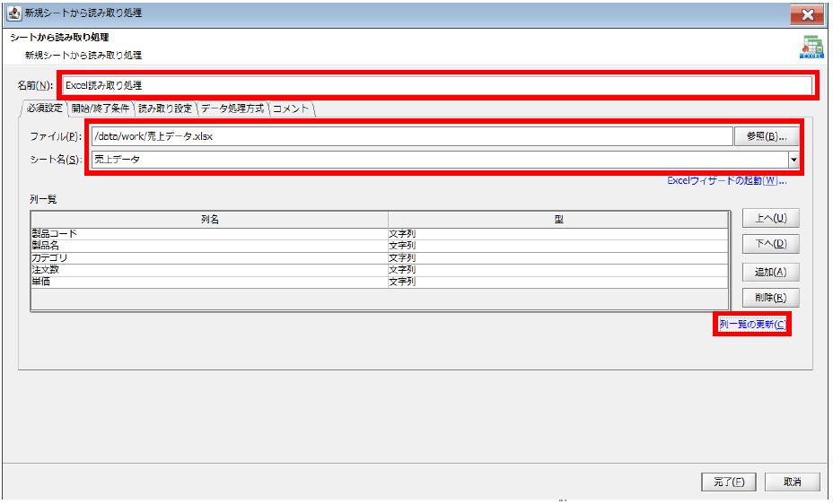The width and height of the screenshot is (833, 504).
Task: Select the 必須設定 tab
Action: coord(44,109)
